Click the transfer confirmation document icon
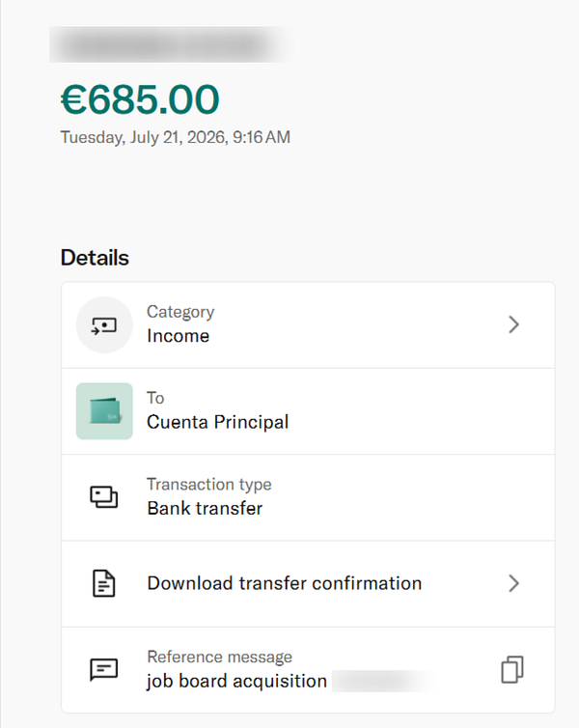The image size is (579, 728). 104,583
